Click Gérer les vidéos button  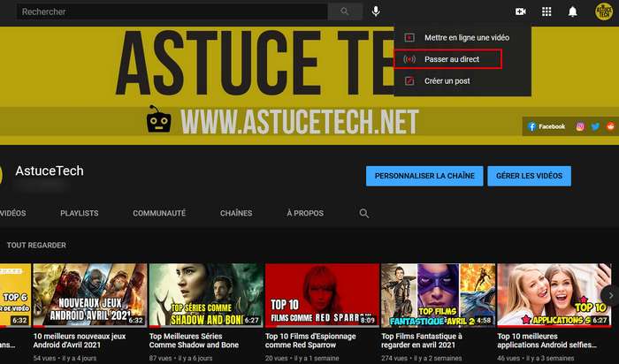[x=529, y=176]
